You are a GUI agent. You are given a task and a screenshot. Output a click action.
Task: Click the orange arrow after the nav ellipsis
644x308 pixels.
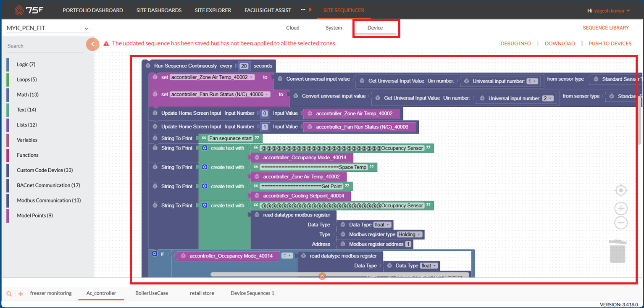pos(310,10)
